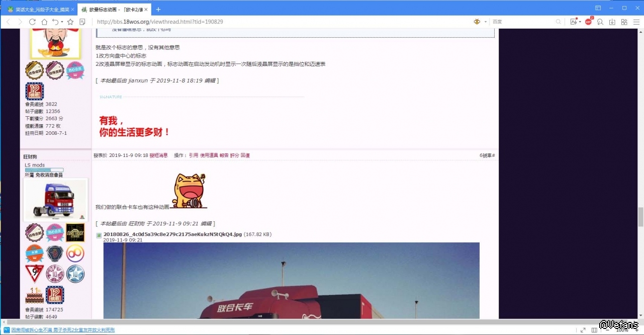Click the headset icon in toolbar
This screenshot has height=335, width=644.
[600, 22]
